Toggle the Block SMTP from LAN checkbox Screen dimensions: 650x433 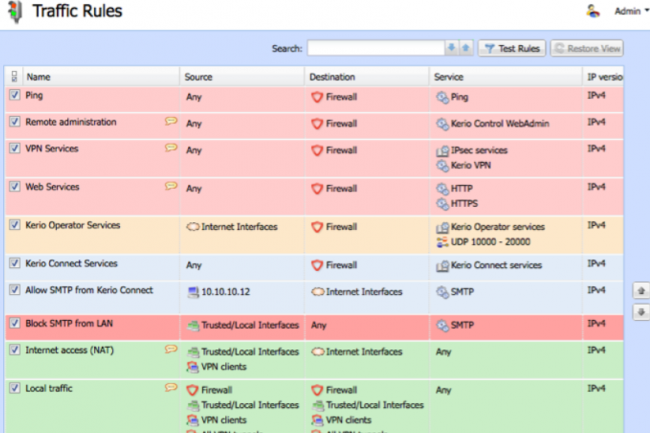click(14, 324)
